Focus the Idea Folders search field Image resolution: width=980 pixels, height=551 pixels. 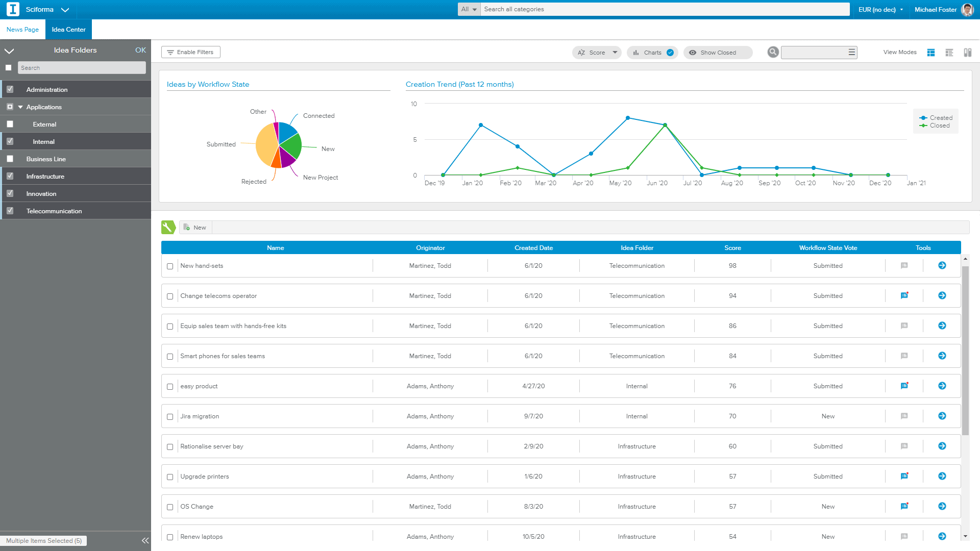tap(82, 68)
